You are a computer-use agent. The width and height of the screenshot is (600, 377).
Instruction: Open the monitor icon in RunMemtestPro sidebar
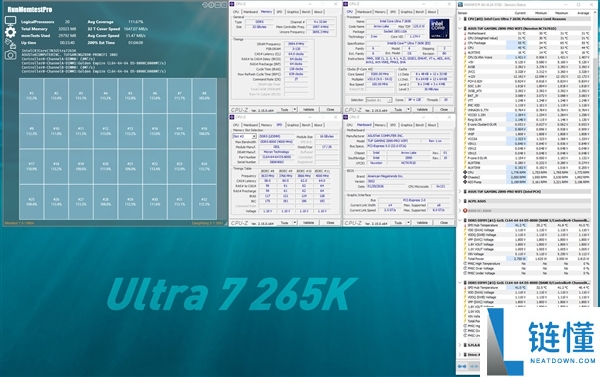pyautogui.click(x=10, y=21)
